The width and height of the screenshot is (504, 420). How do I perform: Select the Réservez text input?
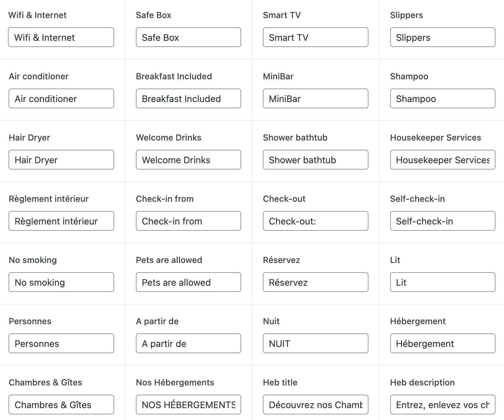point(315,282)
